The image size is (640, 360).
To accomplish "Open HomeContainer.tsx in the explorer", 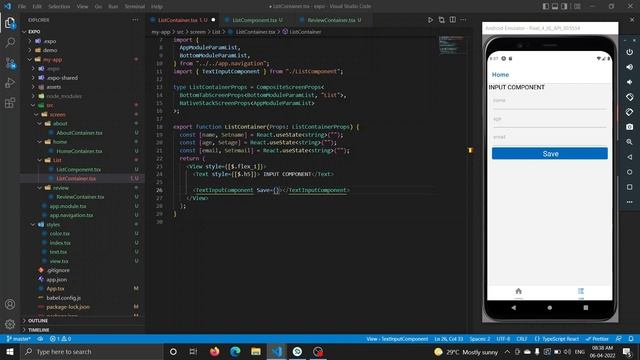I will point(80,151).
